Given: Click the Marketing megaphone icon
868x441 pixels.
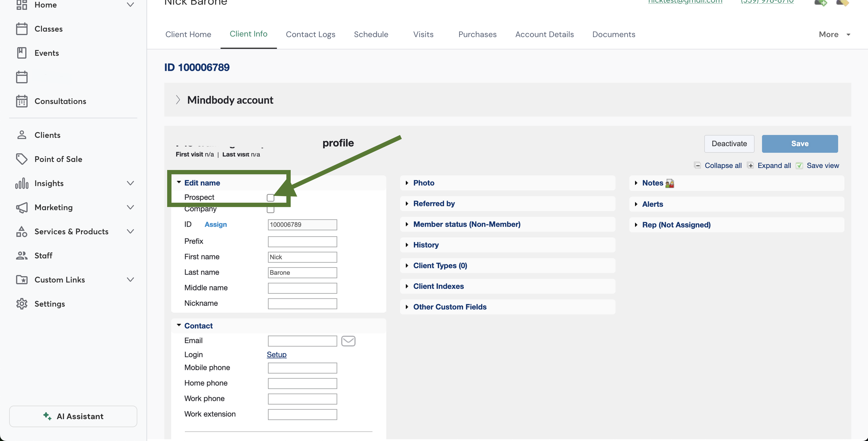Looking at the screenshot, I should 22,207.
